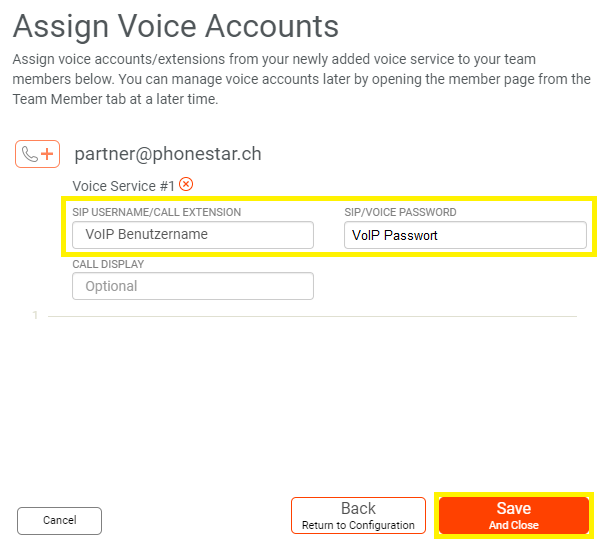
Task: Click the CALL DISPLAY label text
Action: (x=108, y=264)
